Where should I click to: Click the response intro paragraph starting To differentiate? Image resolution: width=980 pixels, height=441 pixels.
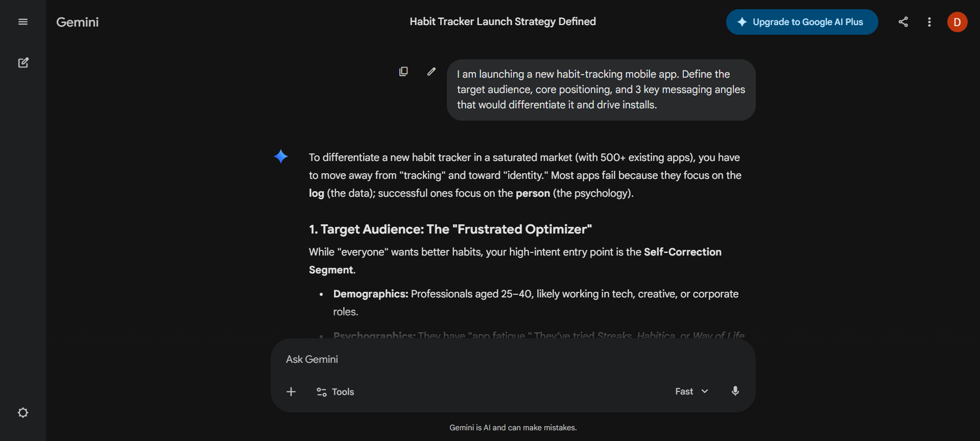(525, 175)
